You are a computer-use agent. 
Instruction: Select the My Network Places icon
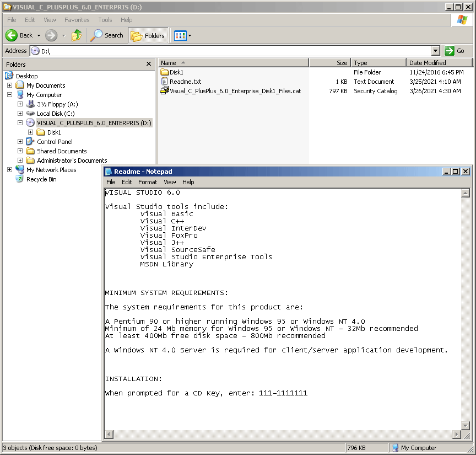coord(20,169)
